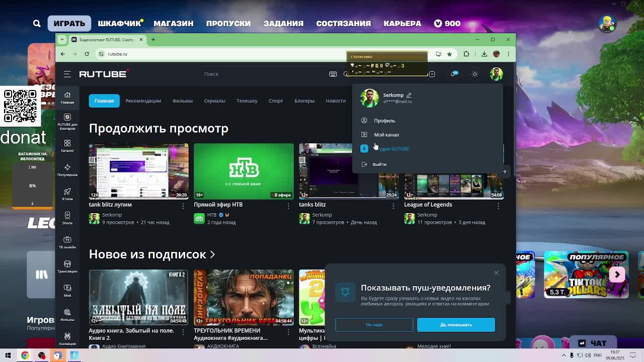Switch to the Фильмы category tab
Screen dimensions: 644x362
(x=182, y=101)
